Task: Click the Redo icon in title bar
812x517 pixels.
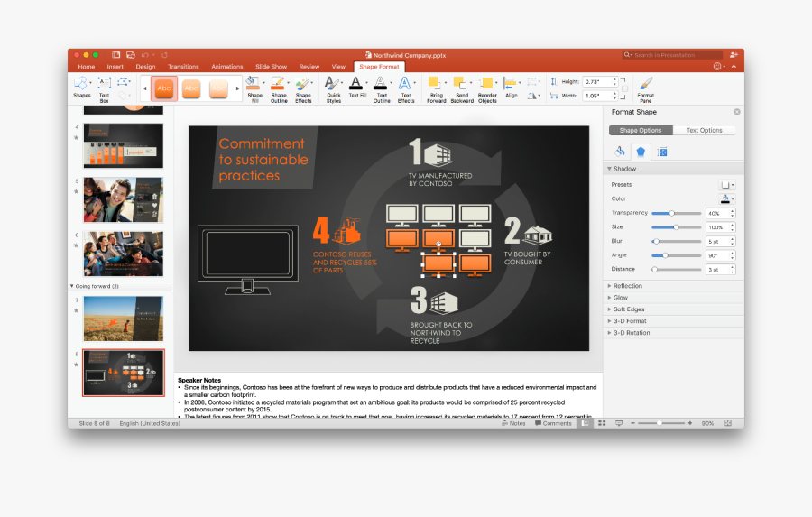Action: point(165,55)
